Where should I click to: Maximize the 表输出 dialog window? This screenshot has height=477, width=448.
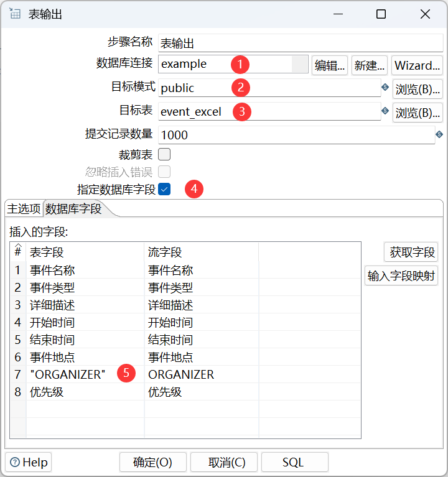(x=381, y=14)
